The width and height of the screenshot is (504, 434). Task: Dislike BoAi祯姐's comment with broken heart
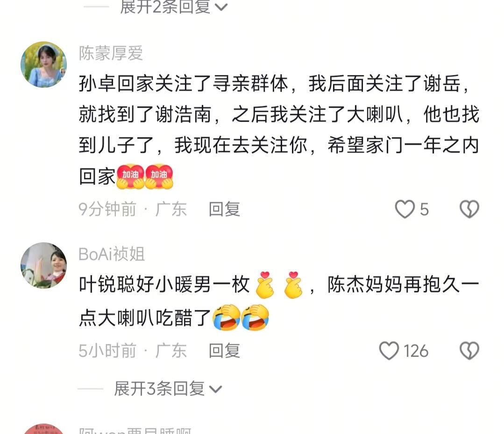click(x=469, y=351)
